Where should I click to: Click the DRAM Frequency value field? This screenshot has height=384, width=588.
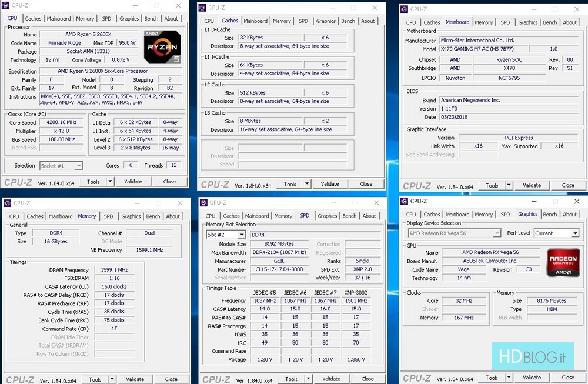[x=114, y=270]
